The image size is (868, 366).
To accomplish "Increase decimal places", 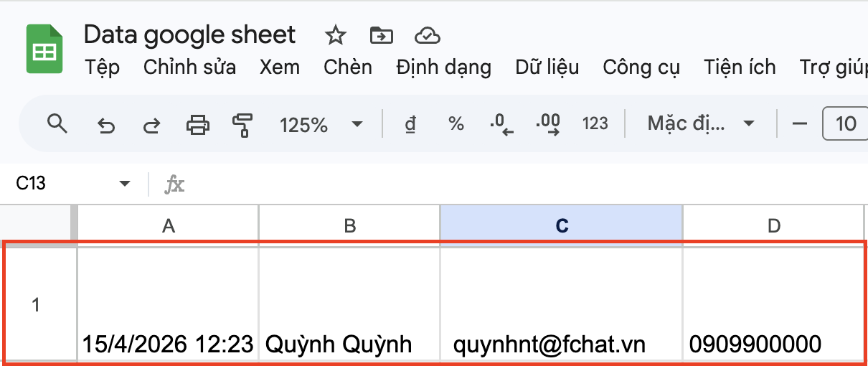I will tap(548, 124).
